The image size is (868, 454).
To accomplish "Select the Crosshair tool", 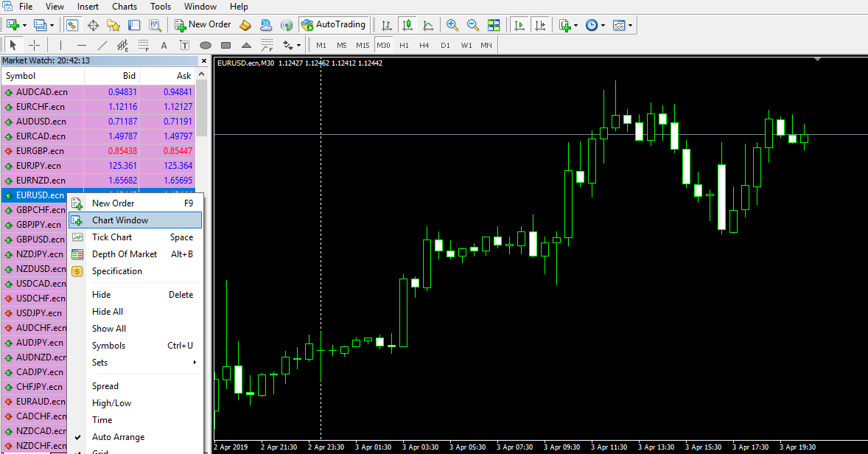I will pos(35,46).
